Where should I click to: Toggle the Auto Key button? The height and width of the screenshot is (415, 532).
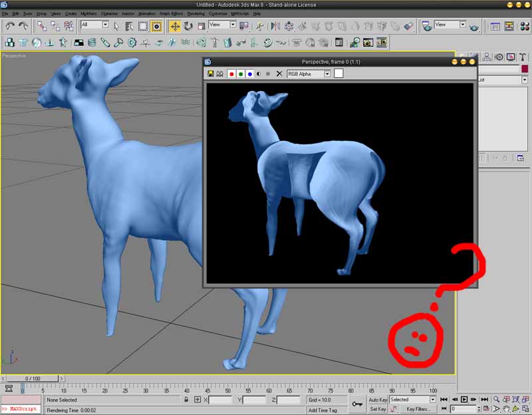[378, 400]
